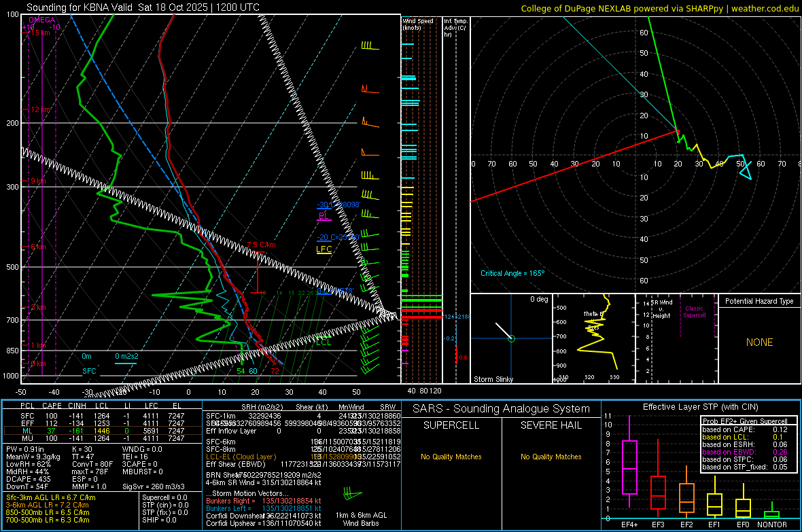
Task: Click the 'Wind Speed (knots)' panel header
Action: tap(417, 24)
